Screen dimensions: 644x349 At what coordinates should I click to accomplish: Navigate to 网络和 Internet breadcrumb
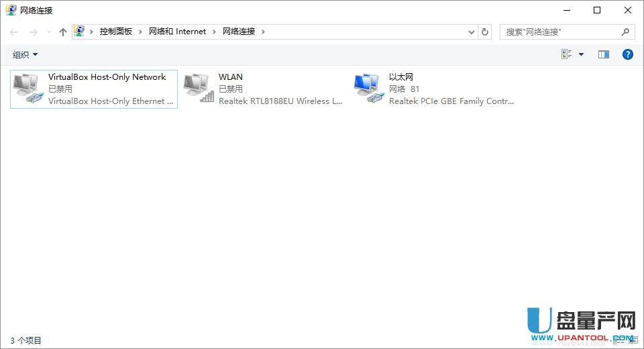pyautogui.click(x=177, y=32)
